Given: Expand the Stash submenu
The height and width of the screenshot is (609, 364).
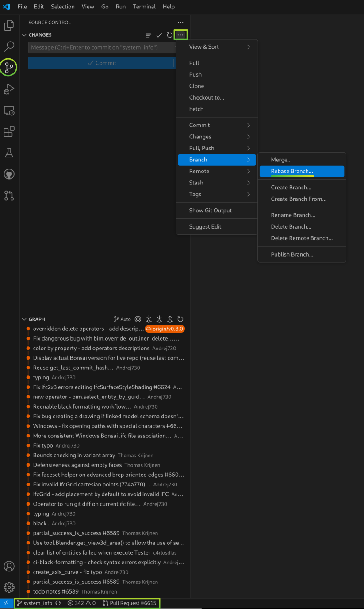Looking at the screenshot, I should point(217,183).
